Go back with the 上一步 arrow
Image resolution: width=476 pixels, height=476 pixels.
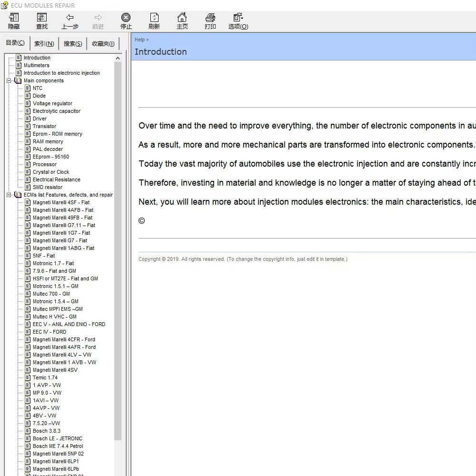[70, 21]
